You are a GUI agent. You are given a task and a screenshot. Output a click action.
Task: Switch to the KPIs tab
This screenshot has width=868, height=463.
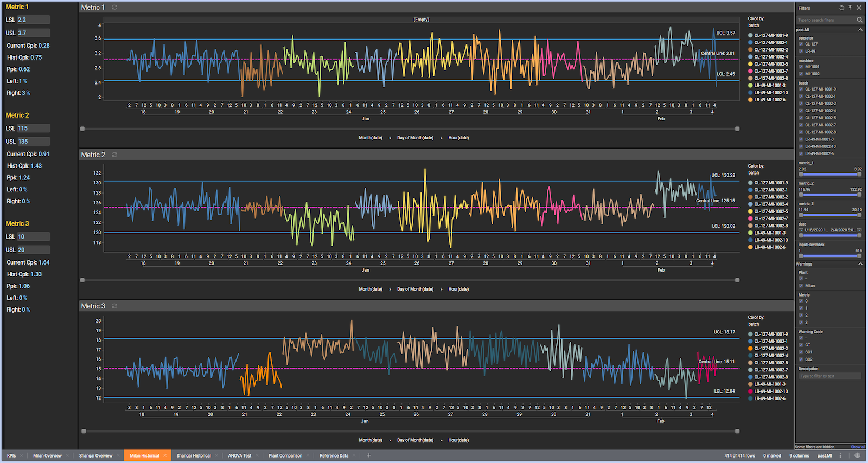click(x=11, y=456)
